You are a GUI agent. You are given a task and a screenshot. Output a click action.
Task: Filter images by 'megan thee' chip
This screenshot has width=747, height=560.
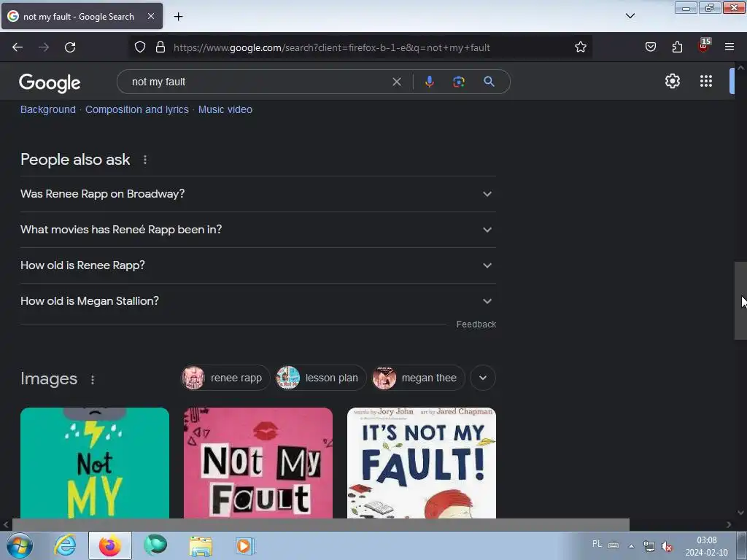click(418, 378)
